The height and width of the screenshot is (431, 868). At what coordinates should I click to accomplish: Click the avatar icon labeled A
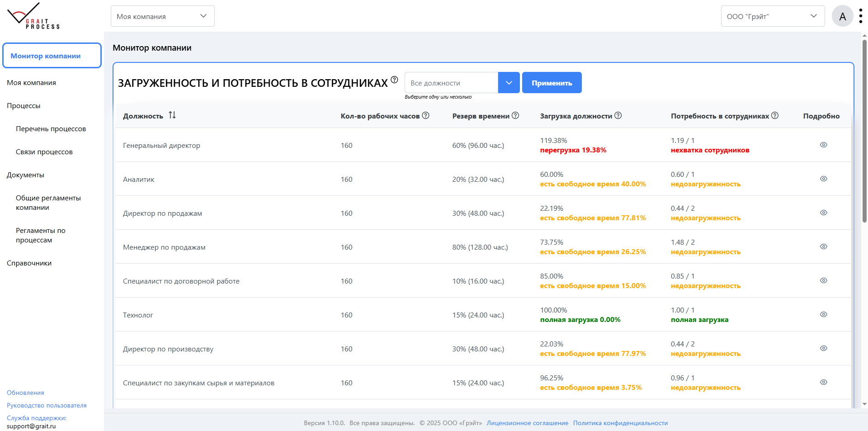(x=842, y=15)
